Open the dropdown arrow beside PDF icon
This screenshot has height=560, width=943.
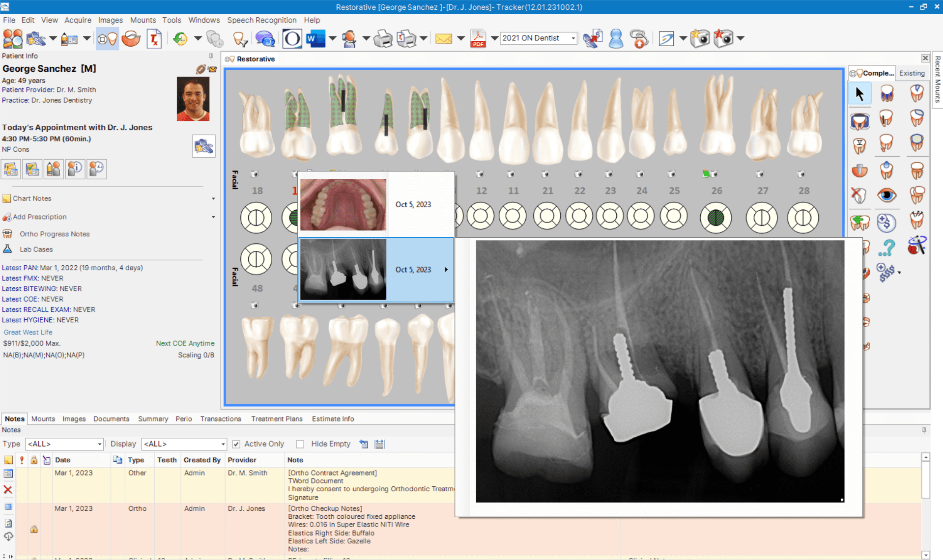coord(494,38)
